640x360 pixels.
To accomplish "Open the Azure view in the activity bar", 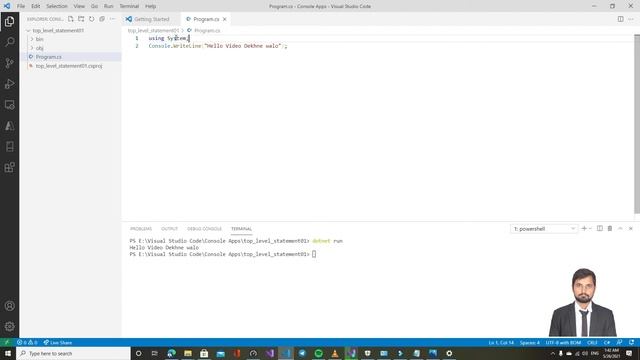I will coord(9,125).
